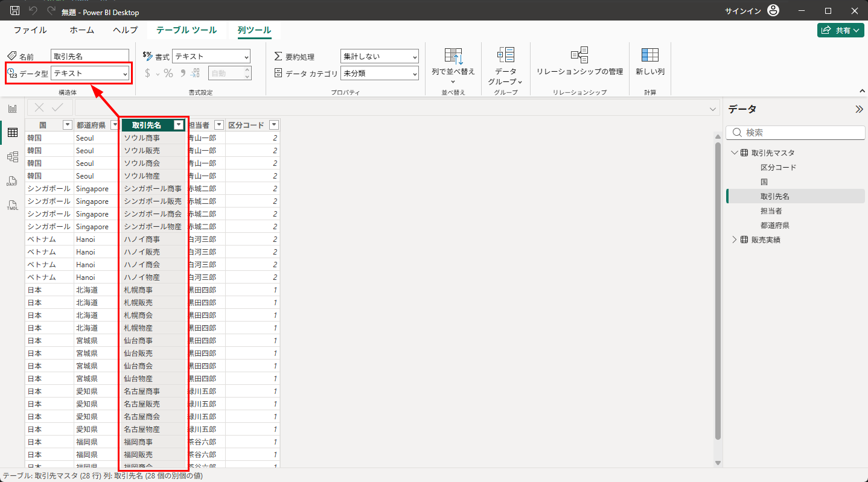Image resolution: width=868 pixels, height=482 pixels.
Task: Click the 取引先名 column header
Action: [147, 125]
